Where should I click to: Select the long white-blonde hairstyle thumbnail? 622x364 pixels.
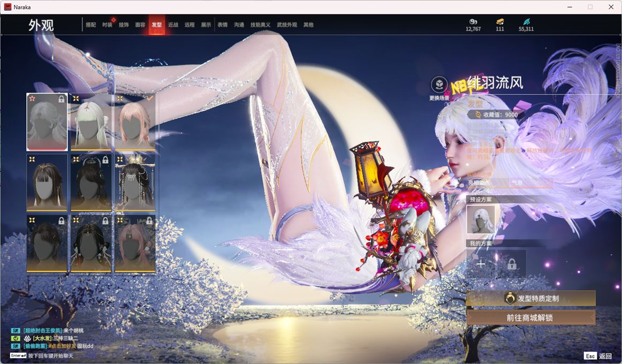click(91, 122)
